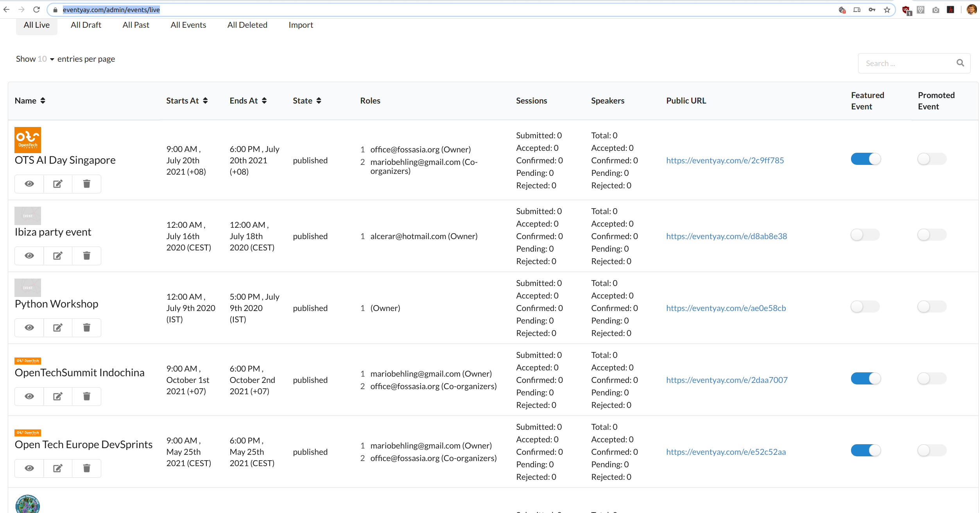Bookmark page with the star icon
Viewport: 980px width, 513px height.
tap(887, 10)
